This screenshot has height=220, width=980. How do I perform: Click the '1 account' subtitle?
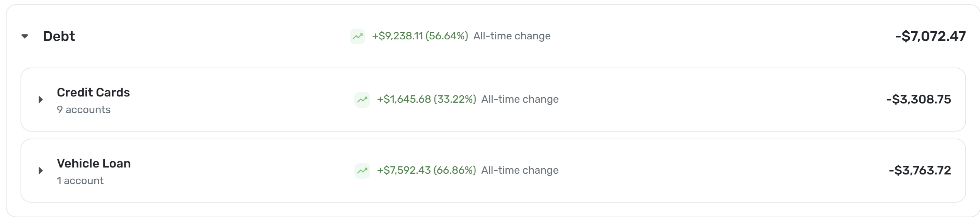click(80, 181)
